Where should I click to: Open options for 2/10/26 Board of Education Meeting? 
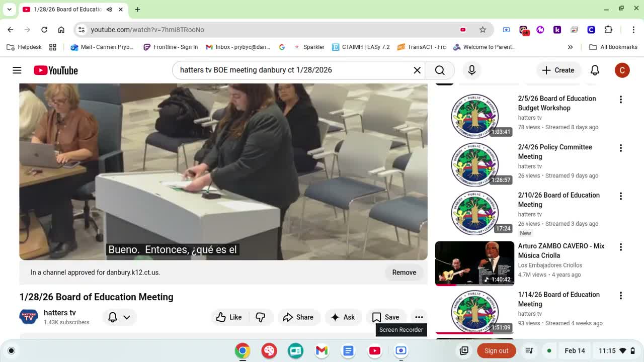(x=621, y=196)
